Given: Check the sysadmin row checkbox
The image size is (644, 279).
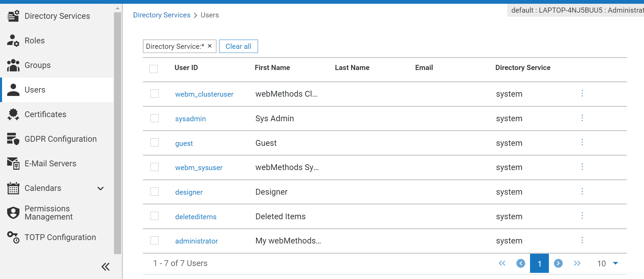Looking at the screenshot, I should click(155, 118).
